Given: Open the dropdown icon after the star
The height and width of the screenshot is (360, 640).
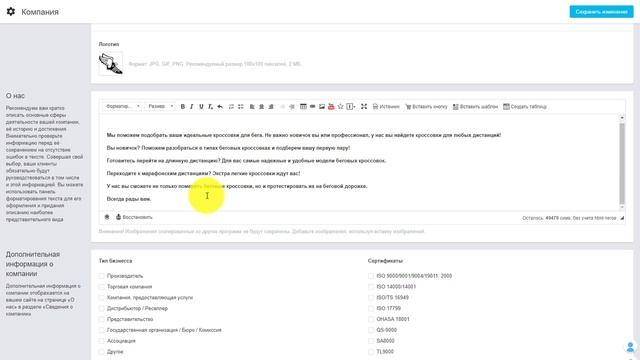Looking at the screenshot, I should pyautogui.click(x=351, y=107).
